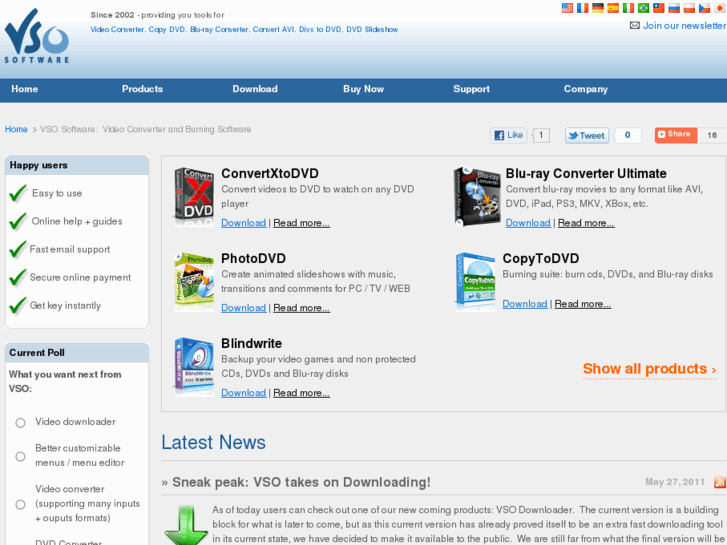Click the green download arrow image in news
The image size is (727, 545).
coord(186,525)
